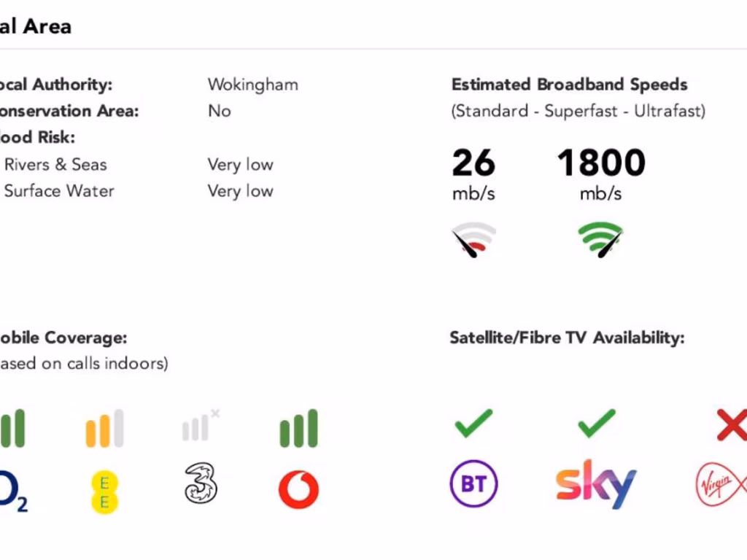Click the green checkmark above BT
Viewport: 747px width, 560px height.
point(473,424)
